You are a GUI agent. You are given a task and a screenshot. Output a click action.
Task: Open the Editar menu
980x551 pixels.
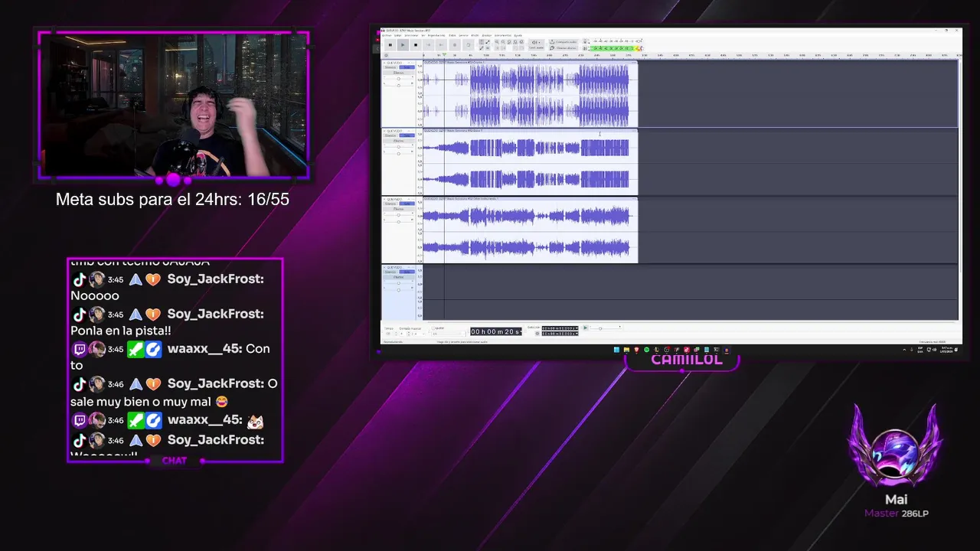tap(397, 35)
